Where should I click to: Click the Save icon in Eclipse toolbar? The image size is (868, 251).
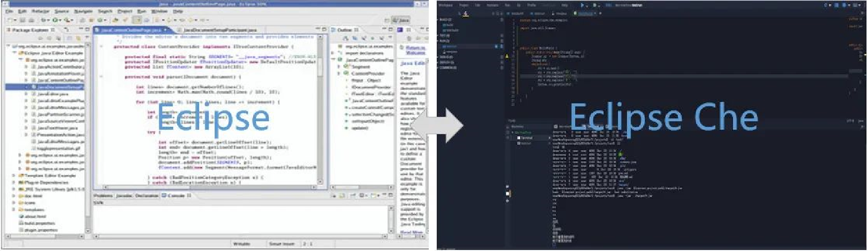coord(23,20)
